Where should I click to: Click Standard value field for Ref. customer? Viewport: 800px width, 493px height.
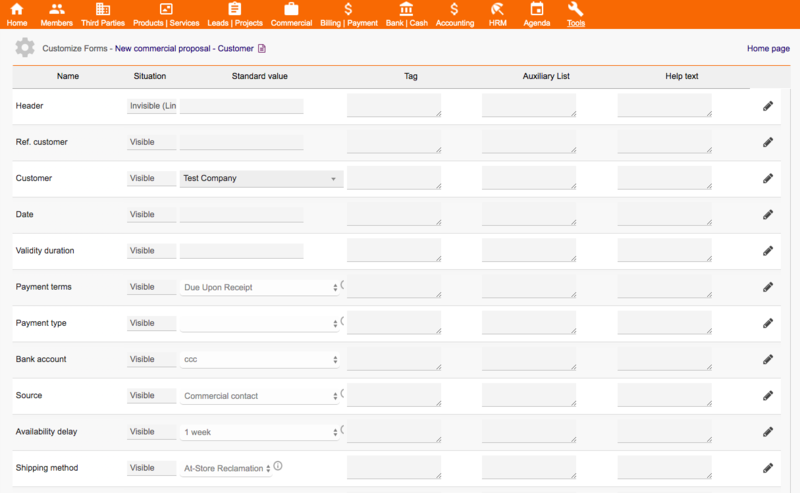[241, 142]
